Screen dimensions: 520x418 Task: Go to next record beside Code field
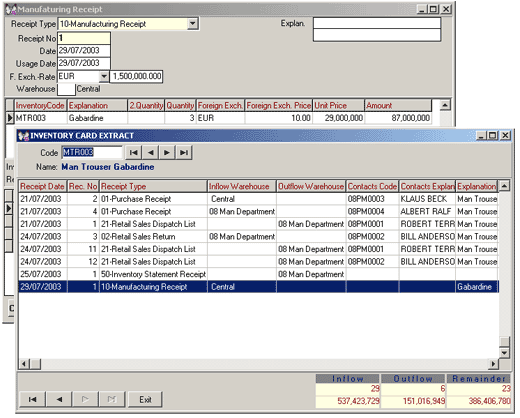(x=167, y=153)
